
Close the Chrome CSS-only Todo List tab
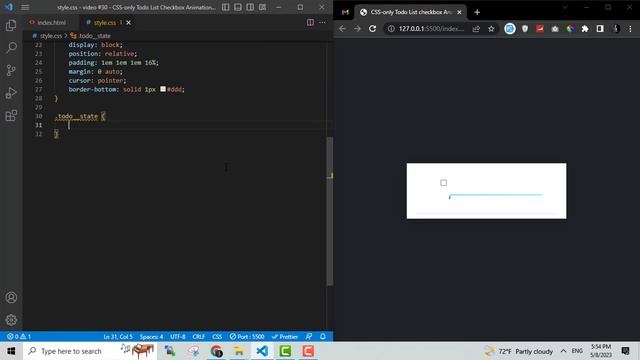[x=459, y=12]
